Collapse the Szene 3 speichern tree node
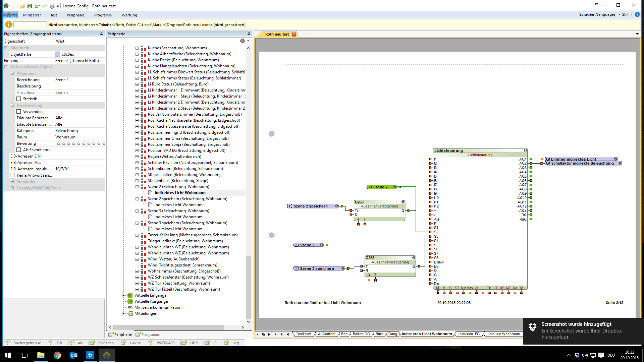644x362 pixels. pos(137,223)
